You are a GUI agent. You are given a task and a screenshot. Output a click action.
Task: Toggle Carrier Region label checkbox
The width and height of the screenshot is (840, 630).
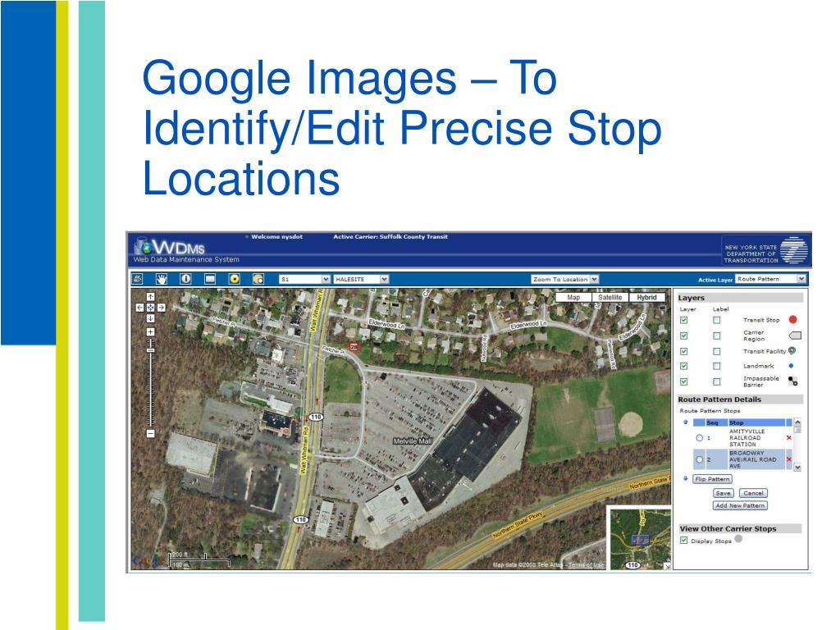pos(716,336)
